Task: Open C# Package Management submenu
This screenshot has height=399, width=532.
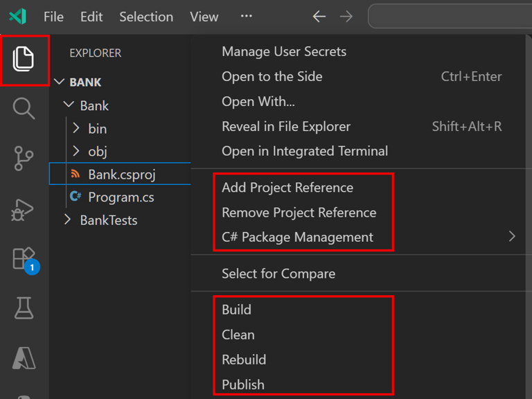Action: point(298,237)
